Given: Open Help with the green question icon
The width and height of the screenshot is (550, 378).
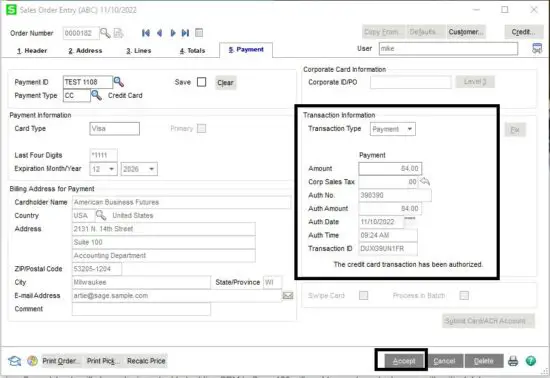Looking at the screenshot, I should (x=531, y=360).
